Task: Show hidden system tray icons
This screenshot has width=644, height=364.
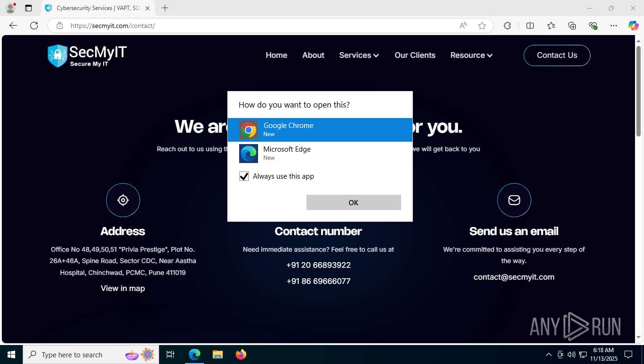Action: point(549,355)
